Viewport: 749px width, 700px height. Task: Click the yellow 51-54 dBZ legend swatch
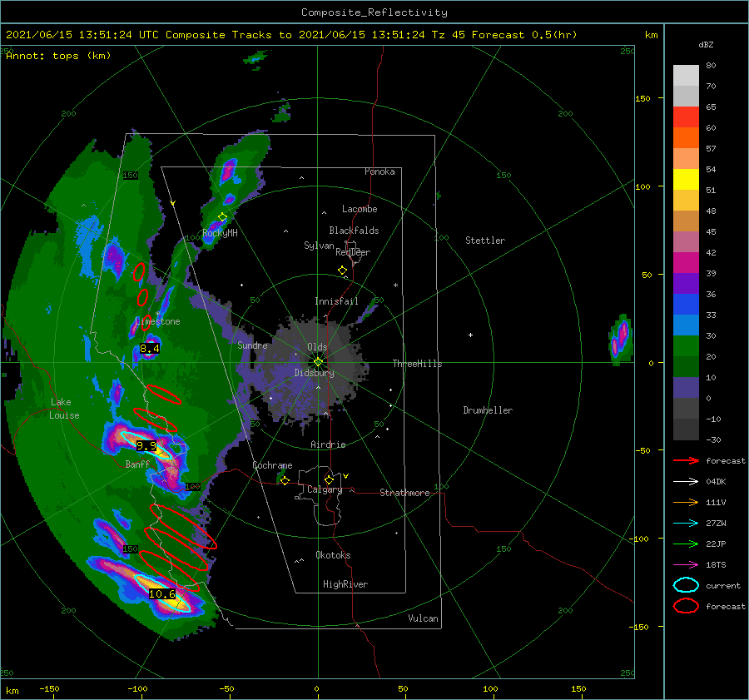686,180
